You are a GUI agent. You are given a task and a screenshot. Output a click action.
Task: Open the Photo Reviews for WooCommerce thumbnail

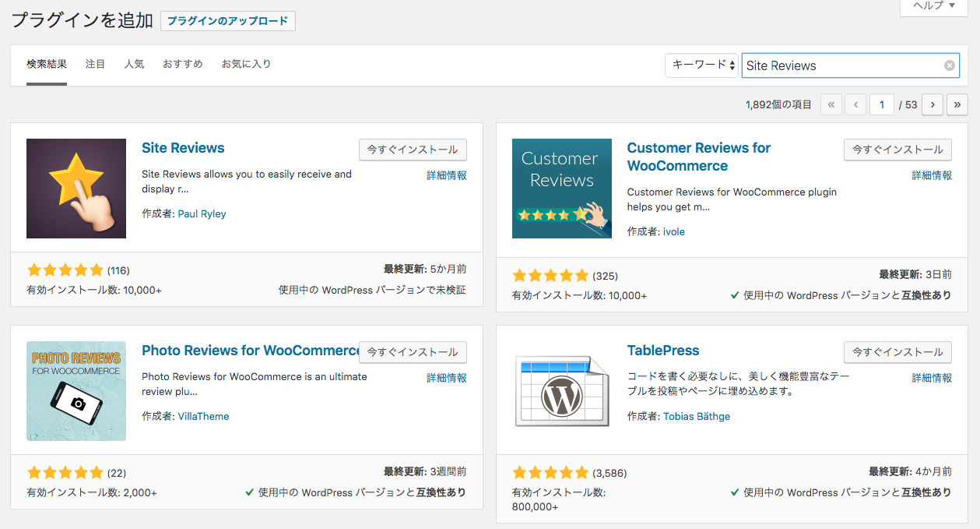pos(76,391)
